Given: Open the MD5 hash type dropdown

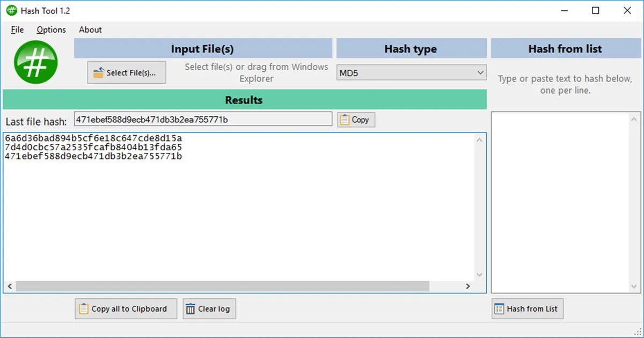Looking at the screenshot, I should (x=411, y=72).
